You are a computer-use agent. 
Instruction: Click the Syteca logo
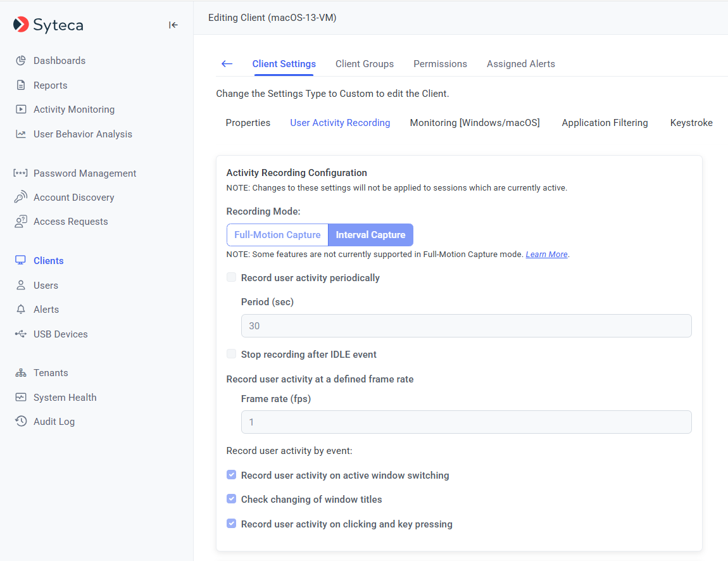tap(48, 25)
